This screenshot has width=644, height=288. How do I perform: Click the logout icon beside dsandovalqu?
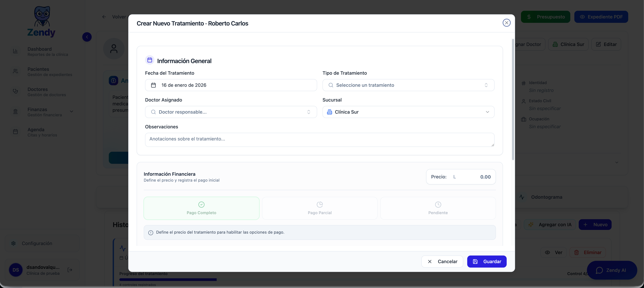pyautogui.click(x=70, y=270)
